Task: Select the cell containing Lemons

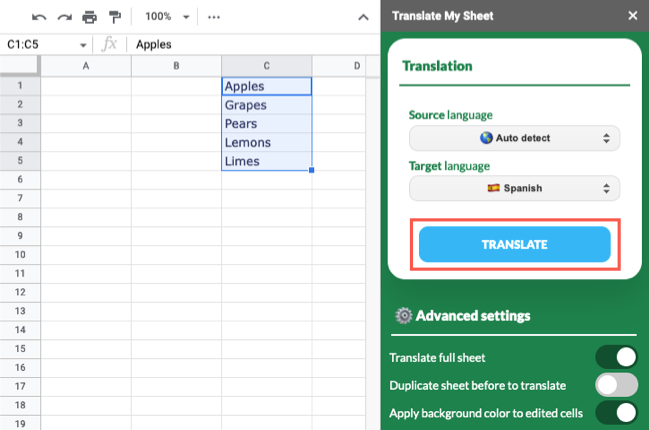Action: tap(266, 143)
